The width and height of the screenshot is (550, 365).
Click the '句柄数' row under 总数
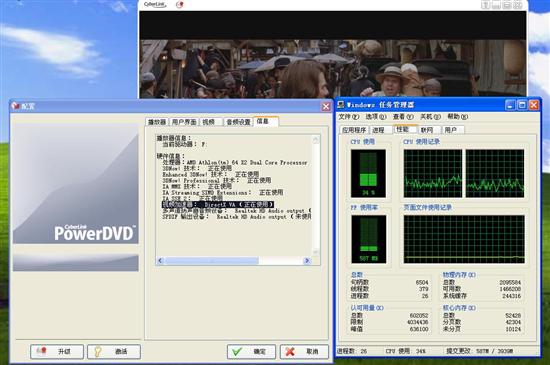pos(389,282)
